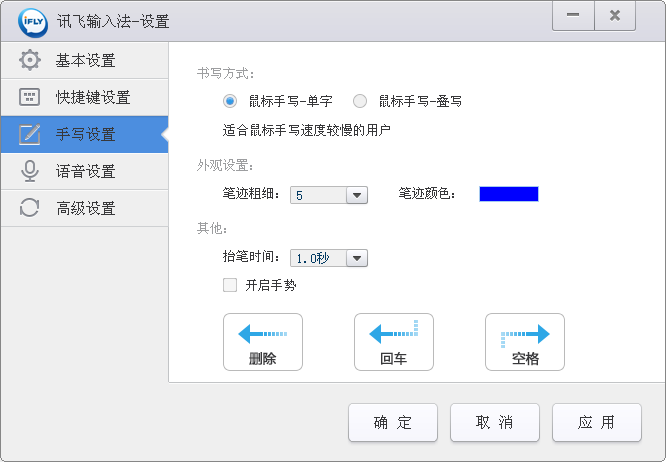Click the 应用 button

(x=596, y=422)
